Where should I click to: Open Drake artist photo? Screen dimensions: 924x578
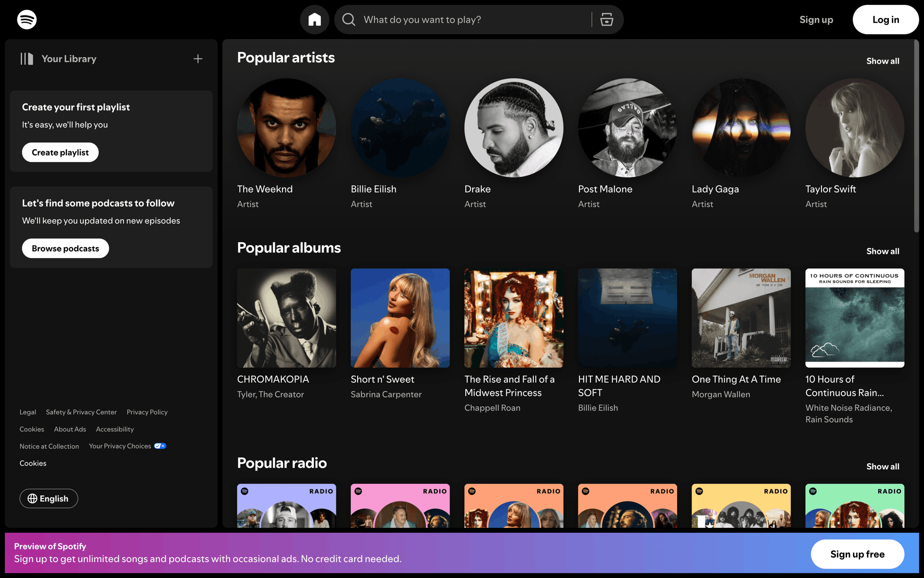[x=514, y=128]
